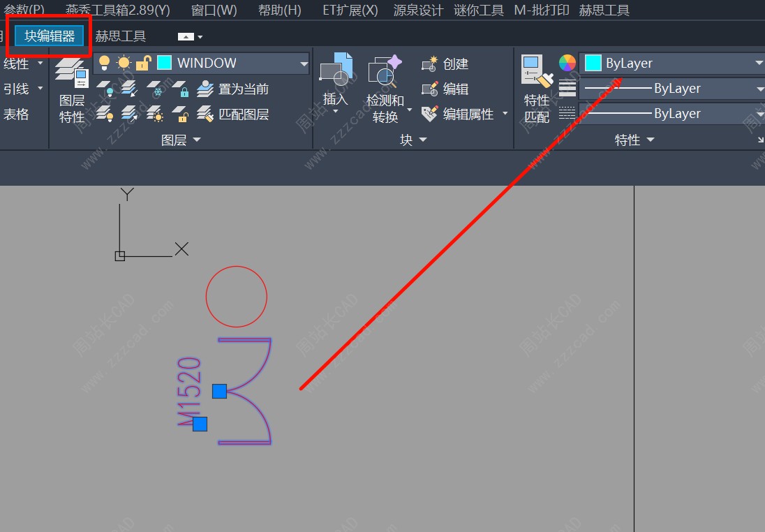Click Set as Current (置为当前) layer icon
This screenshot has height=532, width=765.
point(205,89)
